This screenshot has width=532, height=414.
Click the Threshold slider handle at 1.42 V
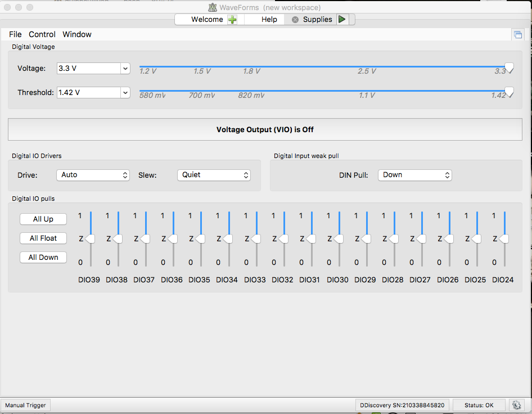pos(509,92)
